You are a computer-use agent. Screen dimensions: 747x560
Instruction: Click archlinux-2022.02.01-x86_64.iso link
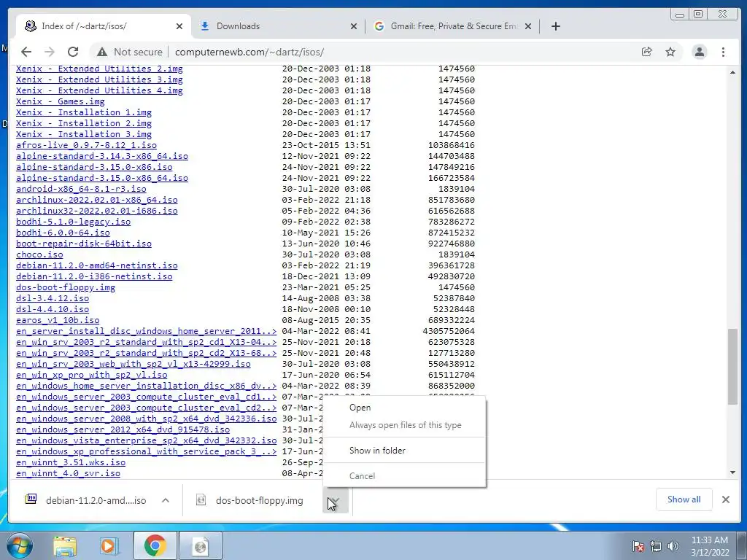[97, 200]
